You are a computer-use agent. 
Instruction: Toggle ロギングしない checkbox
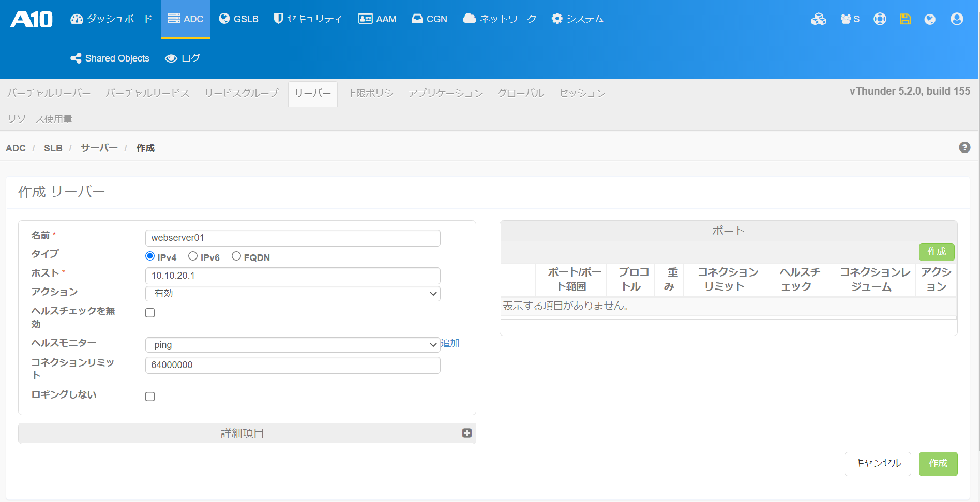pos(150,397)
